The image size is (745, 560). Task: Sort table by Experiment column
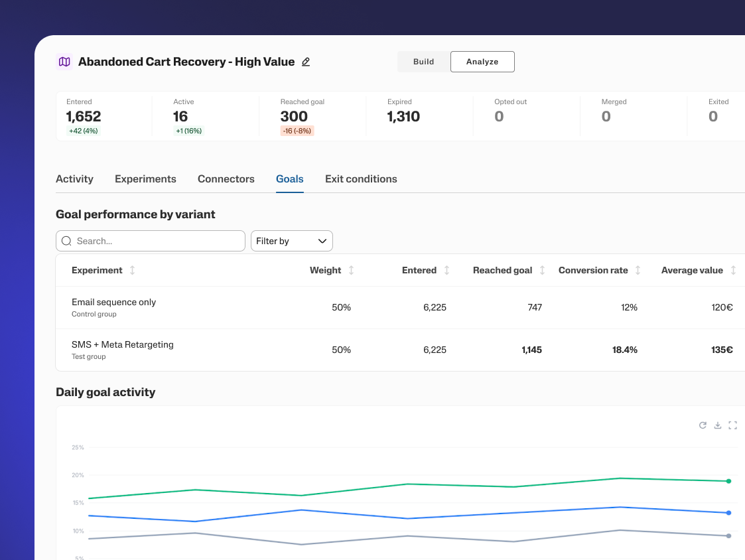[x=132, y=270]
